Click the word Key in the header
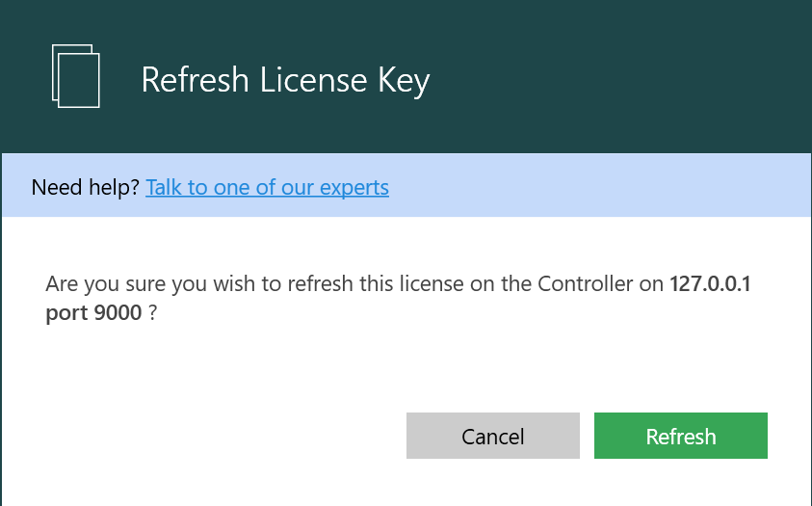 pos(404,81)
